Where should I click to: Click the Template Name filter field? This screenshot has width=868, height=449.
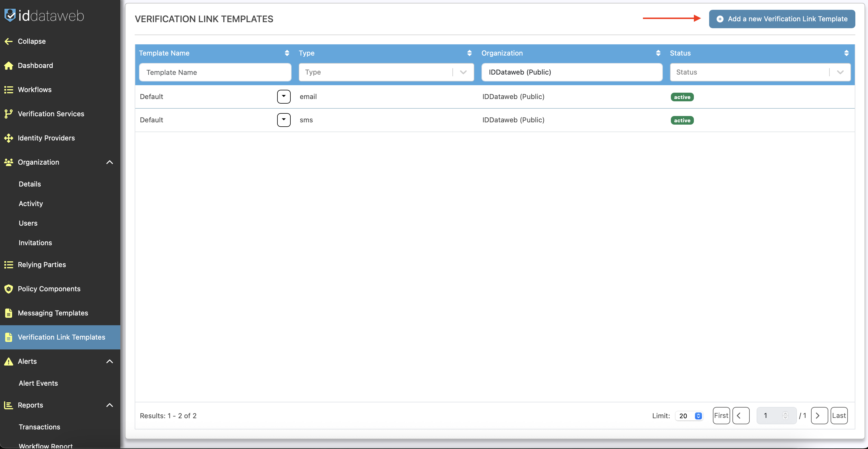tap(215, 72)
